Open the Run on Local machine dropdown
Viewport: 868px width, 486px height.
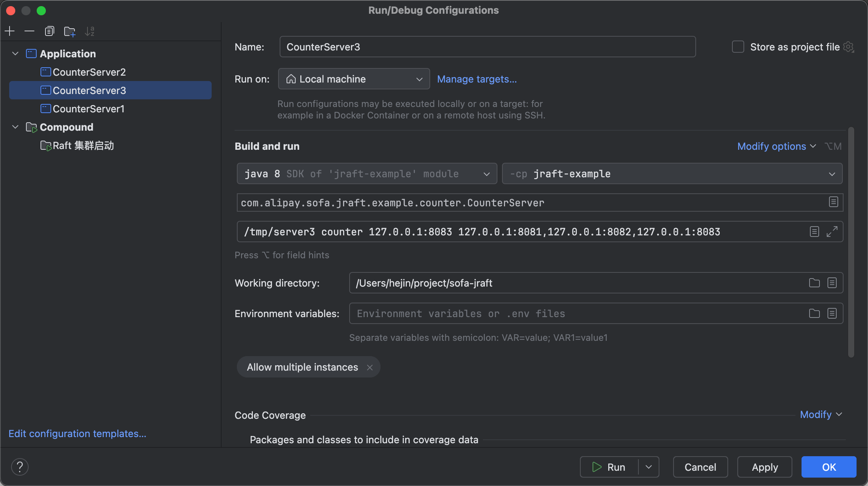point(354,79)
